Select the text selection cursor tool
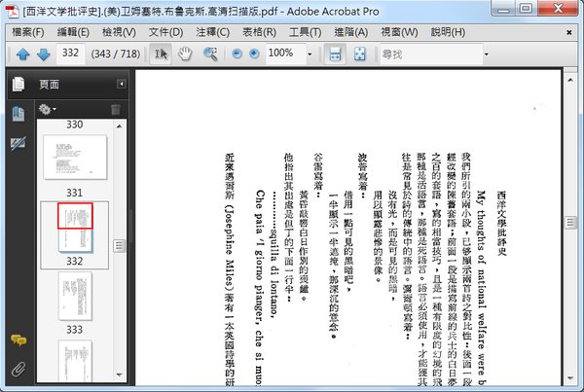This screenshot has height=392, width=584. click(161, 53)
